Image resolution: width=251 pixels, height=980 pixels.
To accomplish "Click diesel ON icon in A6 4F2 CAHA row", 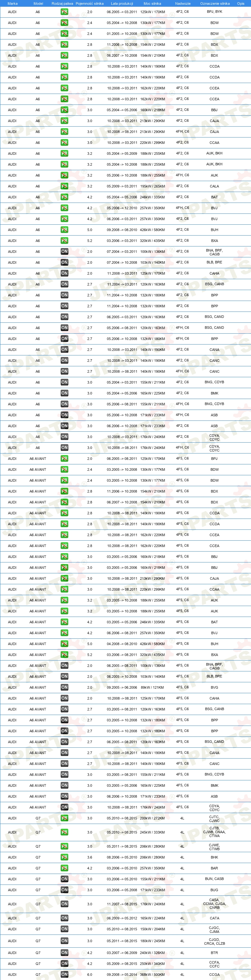I will click(x=65, y=273).
